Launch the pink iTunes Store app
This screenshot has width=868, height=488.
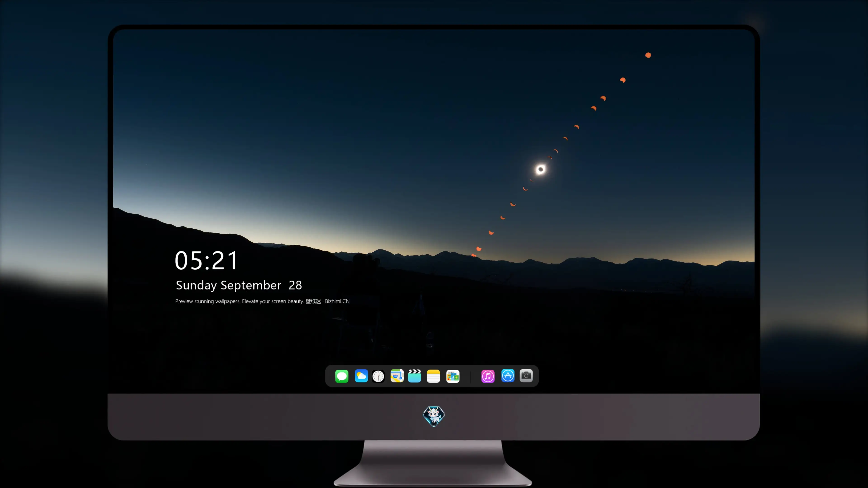(488, 376)
